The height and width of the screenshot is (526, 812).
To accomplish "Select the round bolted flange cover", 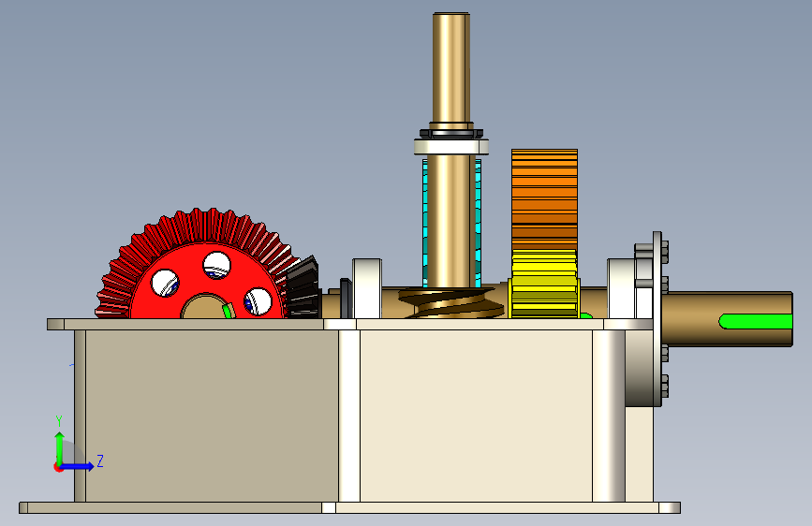I will 657,318.
